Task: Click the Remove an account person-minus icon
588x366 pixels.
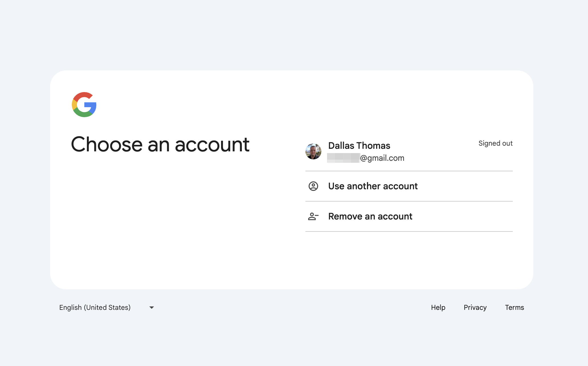Action: click(313, 216)
